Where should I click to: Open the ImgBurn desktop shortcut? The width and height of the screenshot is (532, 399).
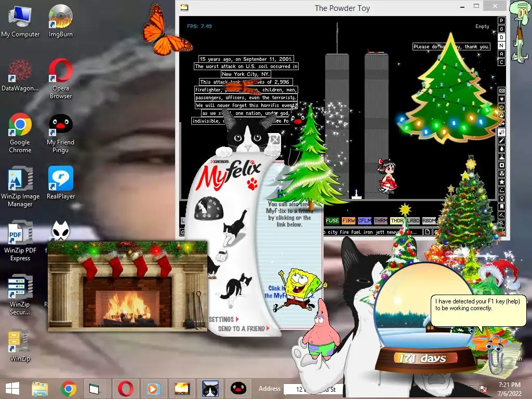coord(60,21)
